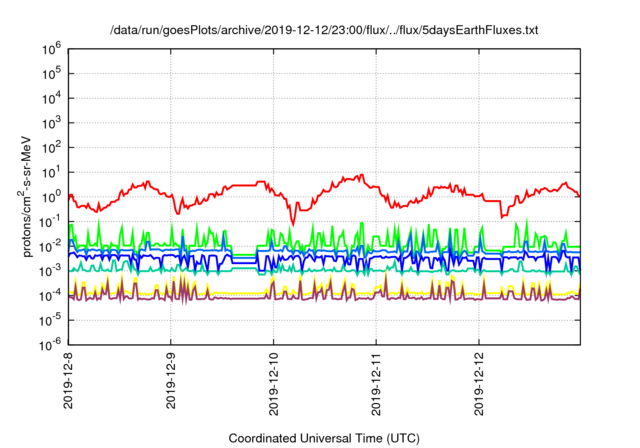This screenshot has width=640, height=448.
Task: Click the 10^0 y-axis tick label
Action: [51, 197]
